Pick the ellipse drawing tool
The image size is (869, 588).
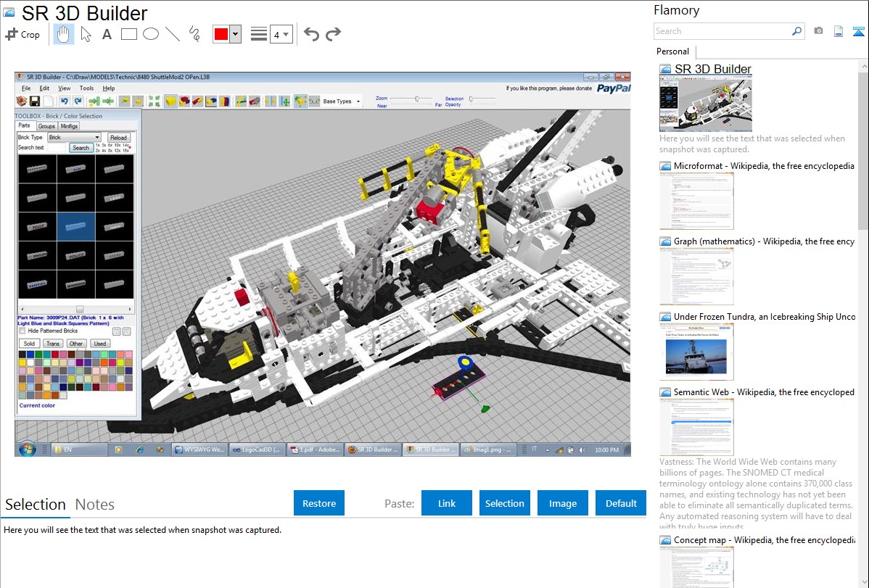[x=151, y=34]
